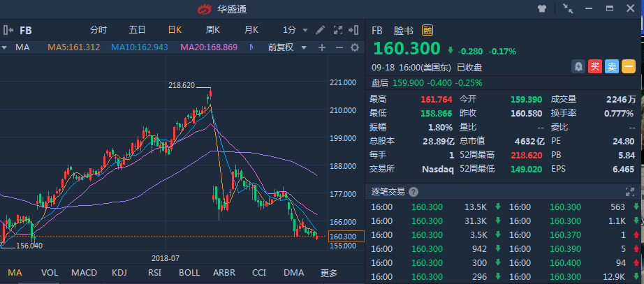Select the ARBR indicator tab
The image size is (644, 284).
[224, 273]
